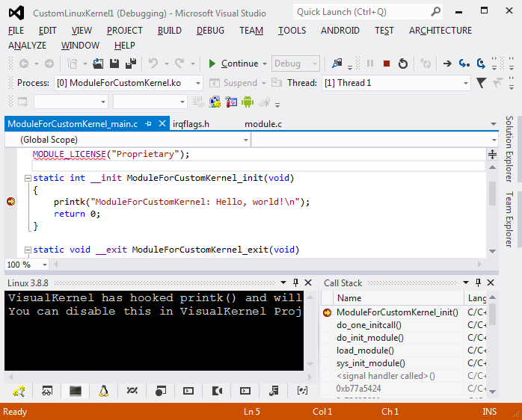Click the green Android robot toolbar icon

click(x=248, y=102)
